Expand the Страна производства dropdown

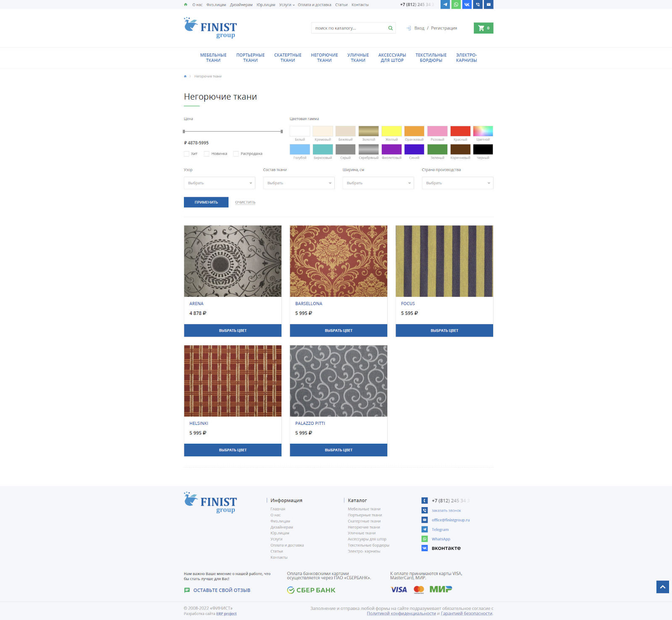(457, 183)
